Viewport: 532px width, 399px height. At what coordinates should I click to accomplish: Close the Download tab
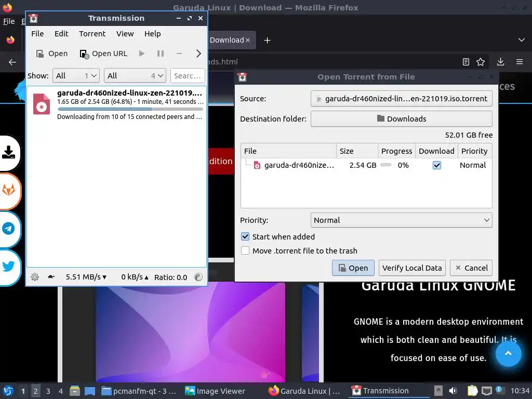[248, 40]
